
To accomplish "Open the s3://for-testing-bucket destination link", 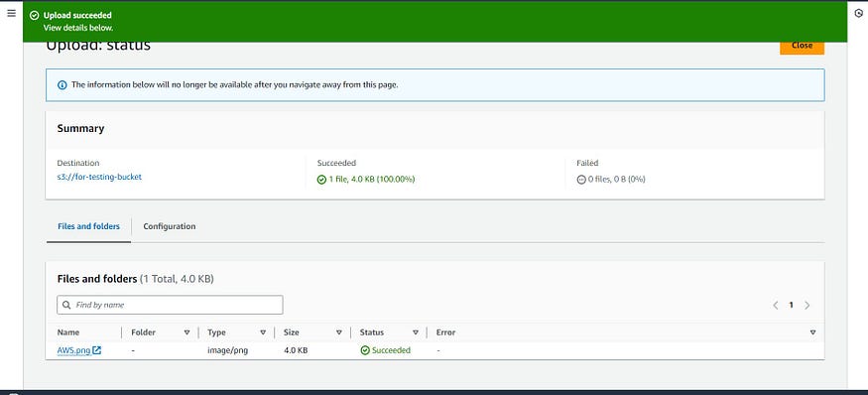I will [99, 178].
